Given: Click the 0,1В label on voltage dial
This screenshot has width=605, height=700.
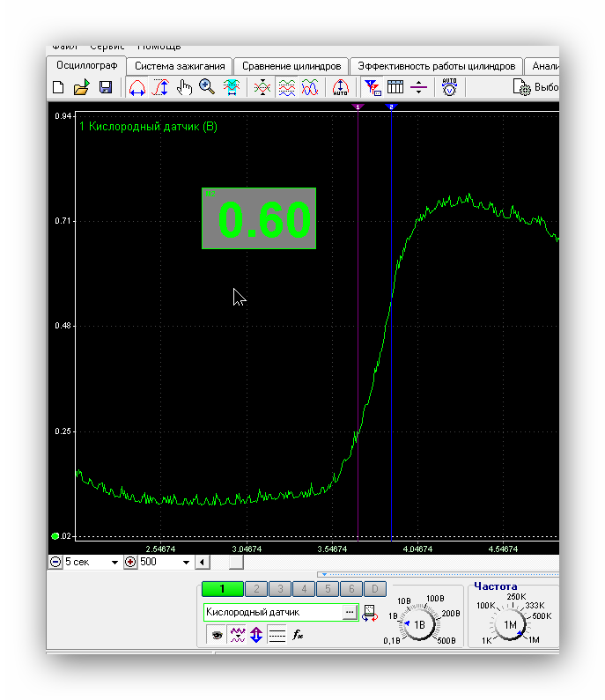Looking at the screenshot, I should pos(392,641).
